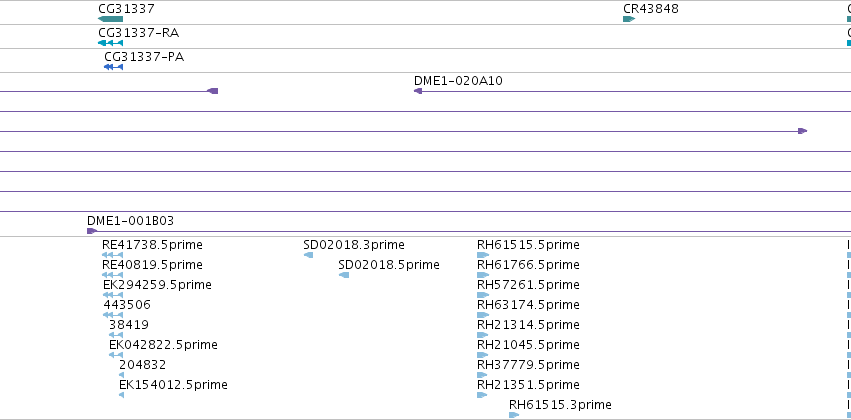The width and height of the screenshot is (851, 420).
Task: Open the EK294259.5prime label
Action: click(x=157, y=285)
